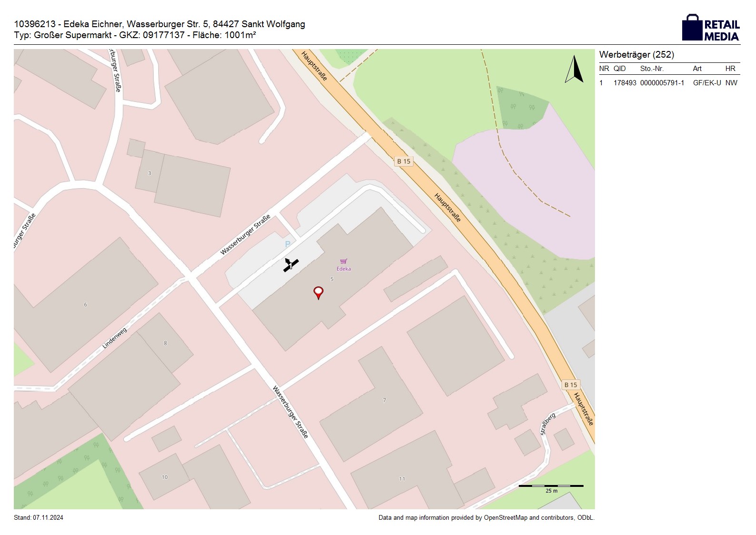Click the OpenStreetMap attribution text
Screen dimensions: 756x535
coord(486,518)
